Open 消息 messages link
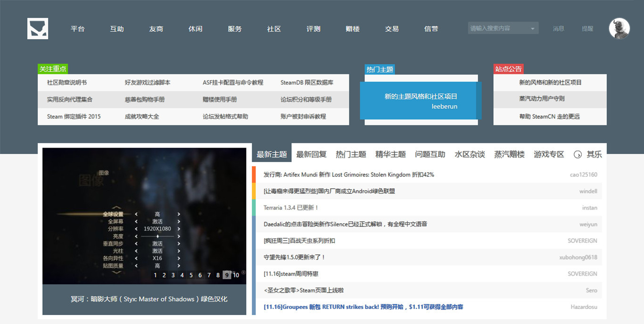 pos(559,28)
